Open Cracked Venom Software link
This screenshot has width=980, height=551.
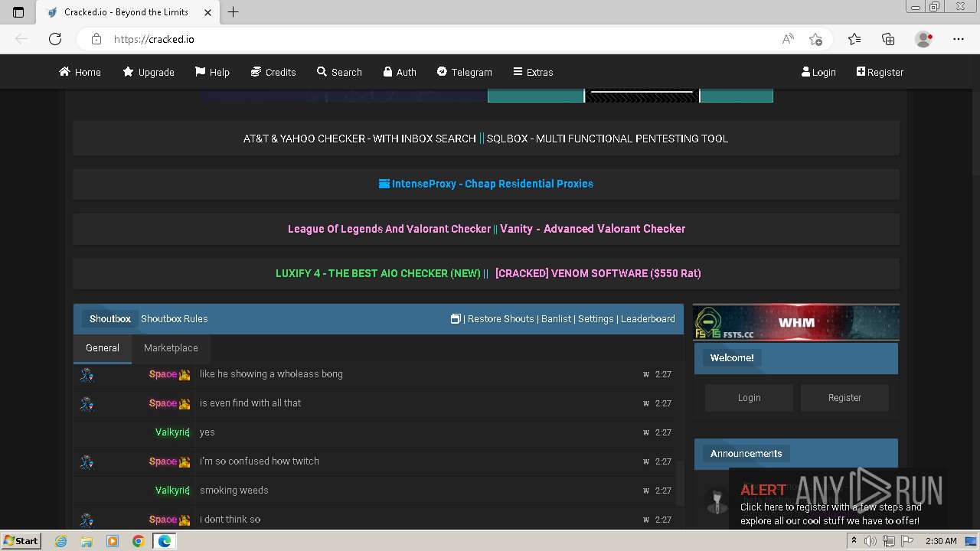point(598,273)
